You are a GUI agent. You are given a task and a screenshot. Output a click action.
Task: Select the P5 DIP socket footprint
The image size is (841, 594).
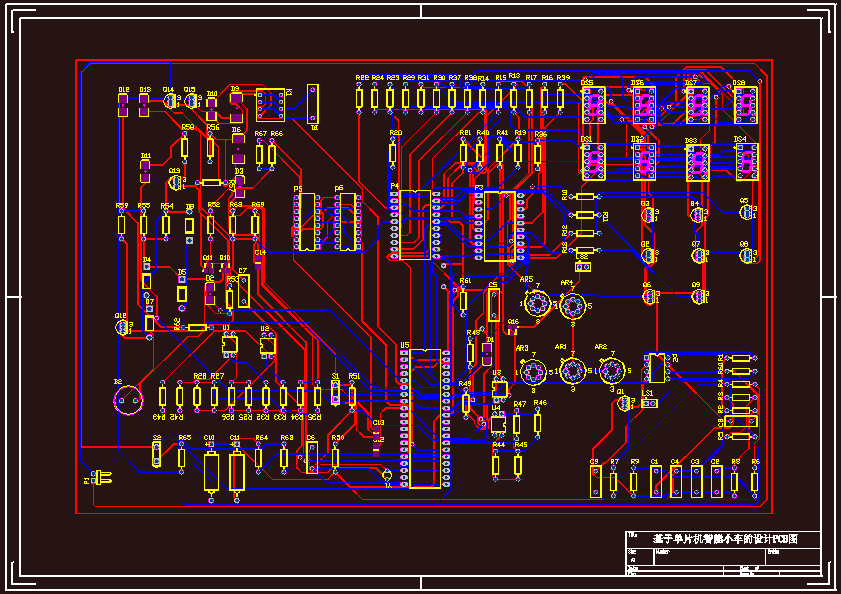click(x=307, y=222)
